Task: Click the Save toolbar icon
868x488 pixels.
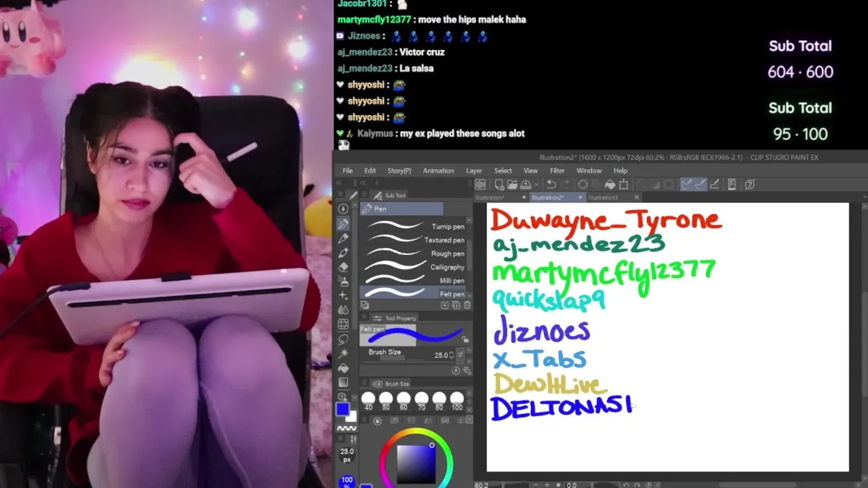Action: click(526, 184)
